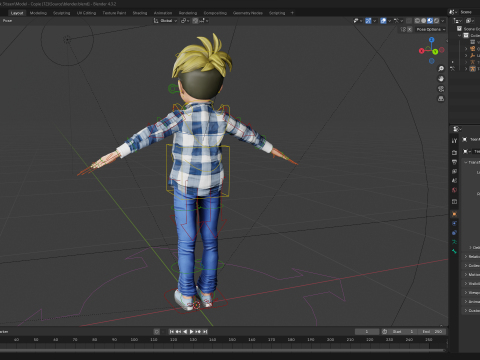480x360 pixels.
Task: Click the red X axis on gizmo
Action: pyautogui.click(x=421, y=51)
